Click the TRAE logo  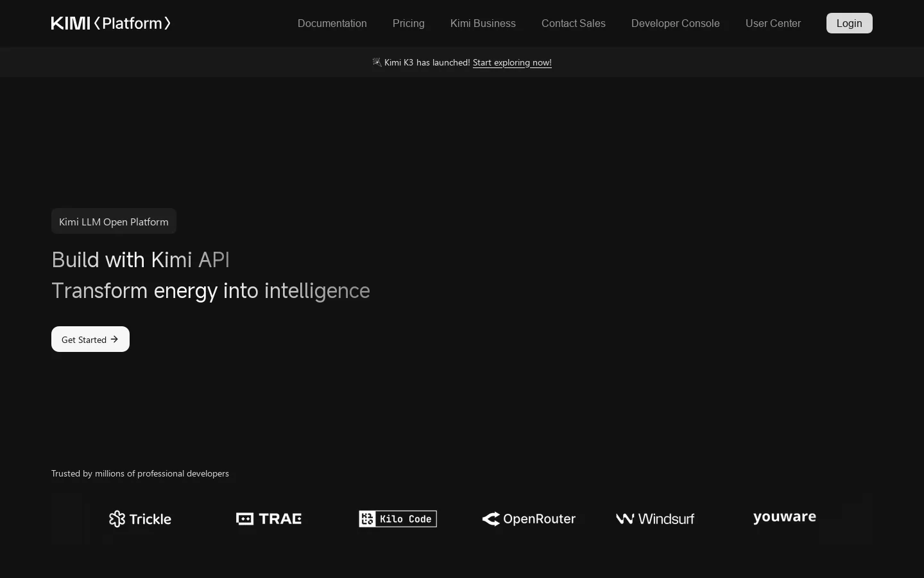pyautogui.click(x=269, y=519)
